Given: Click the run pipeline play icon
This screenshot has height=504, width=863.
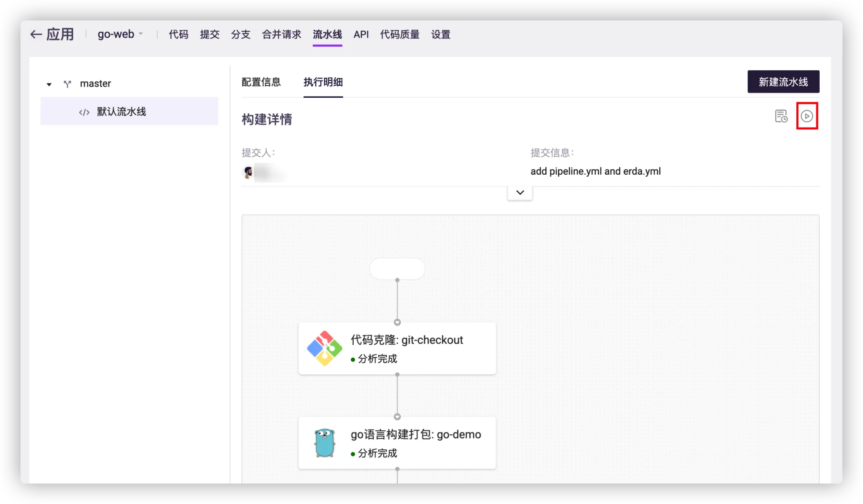Looking at the screenshot, I should pos(807,116).
